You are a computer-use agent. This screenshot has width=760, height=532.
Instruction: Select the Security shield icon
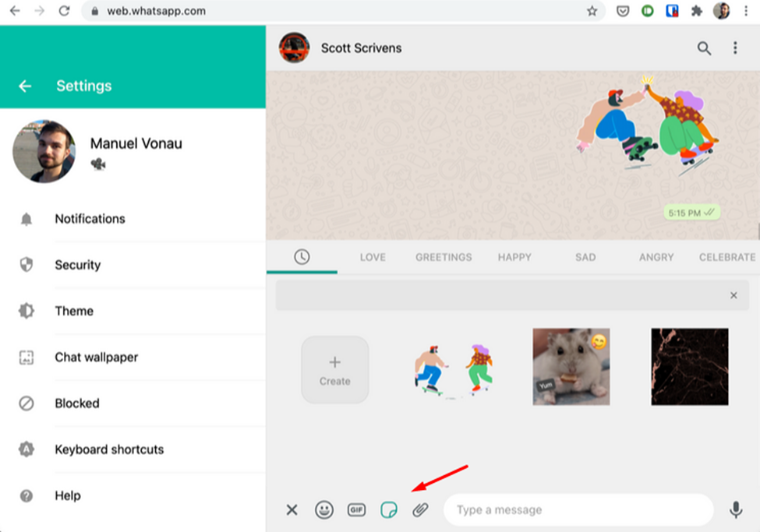(27, 265)
